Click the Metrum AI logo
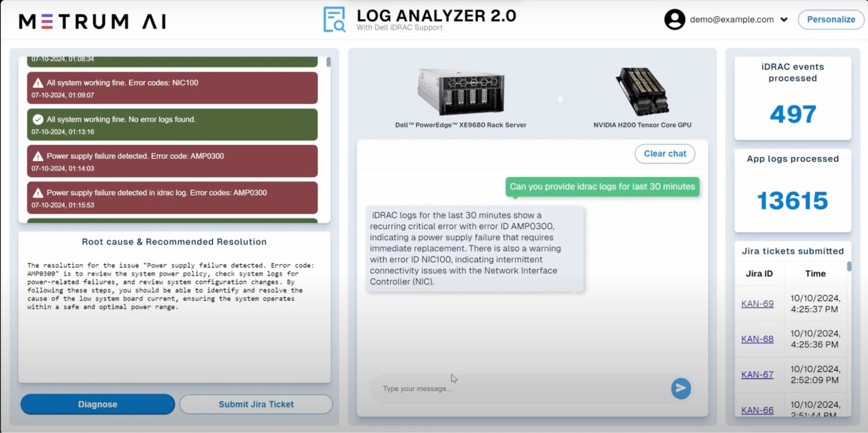The image size is (868, 433). point(92,21)
